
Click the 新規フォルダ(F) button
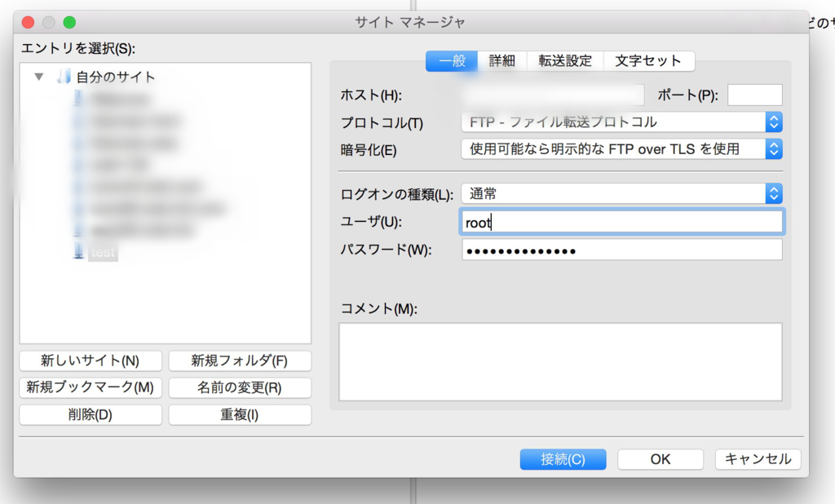240,360
